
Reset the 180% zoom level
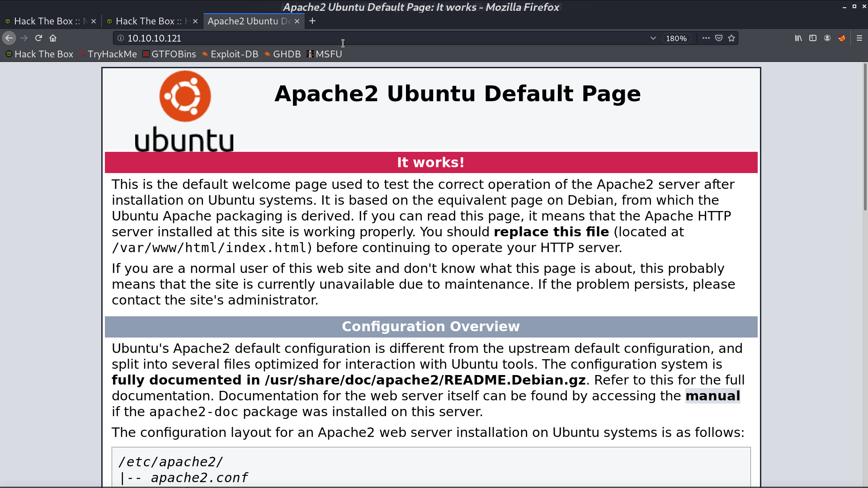tap(676, 38)
